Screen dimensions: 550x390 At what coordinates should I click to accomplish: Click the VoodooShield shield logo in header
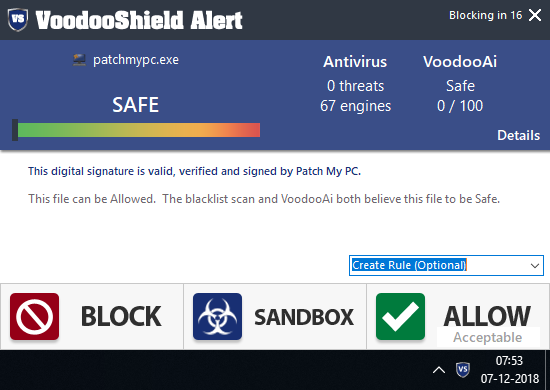[x=18, y=20]
